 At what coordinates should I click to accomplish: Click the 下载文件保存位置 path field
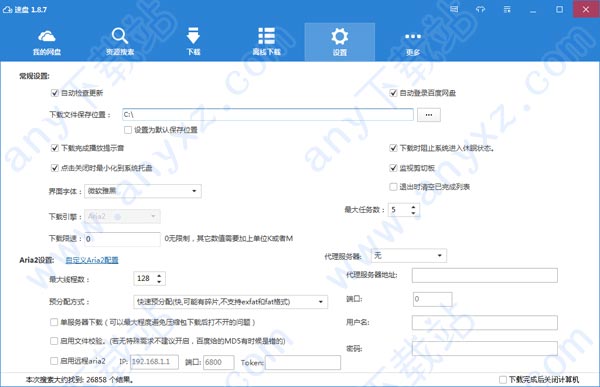click(268, 114)
